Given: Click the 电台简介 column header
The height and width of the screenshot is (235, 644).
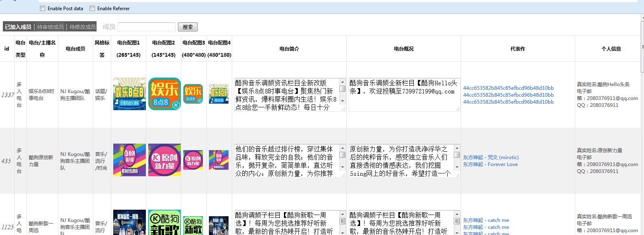Looking at the screenshot, I should point(289,49).
